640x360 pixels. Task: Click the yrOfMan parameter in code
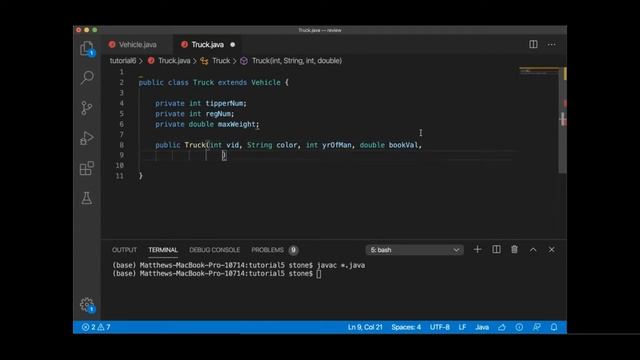(x=337, y=145)
